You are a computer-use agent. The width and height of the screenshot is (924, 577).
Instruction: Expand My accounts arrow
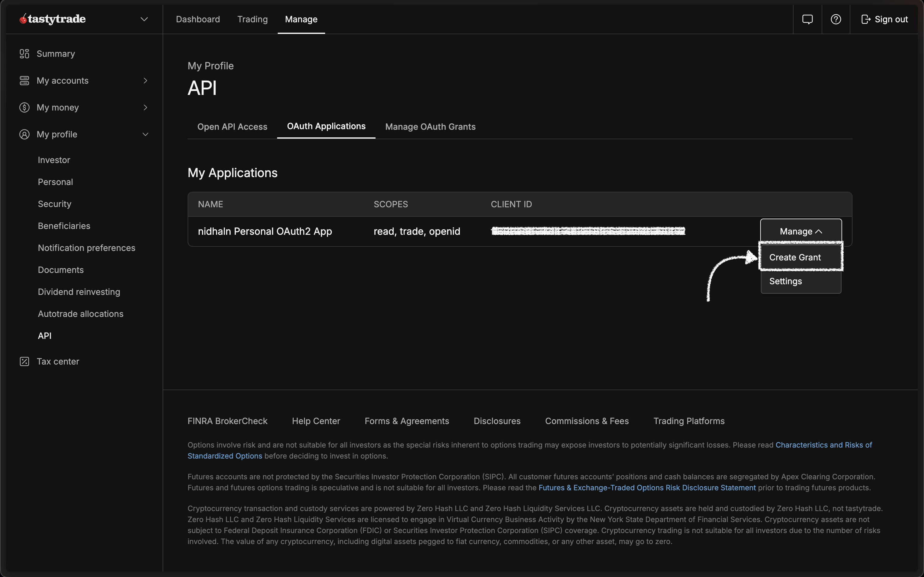click(145, 81)
